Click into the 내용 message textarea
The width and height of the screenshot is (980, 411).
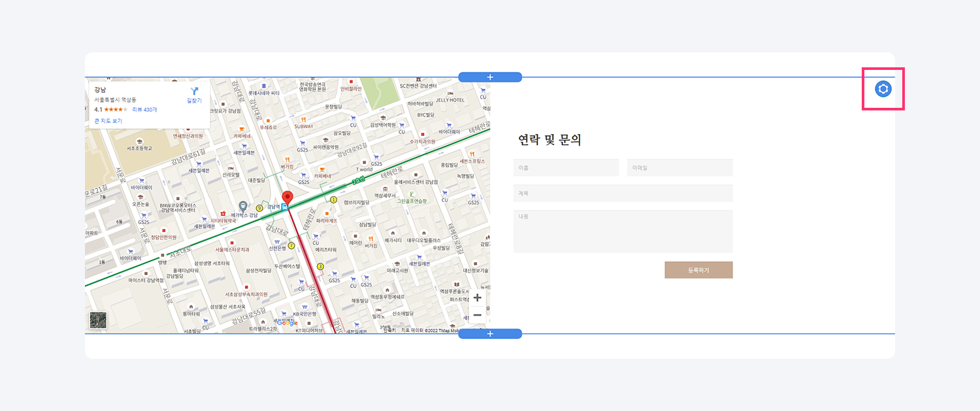click(623, 231)
